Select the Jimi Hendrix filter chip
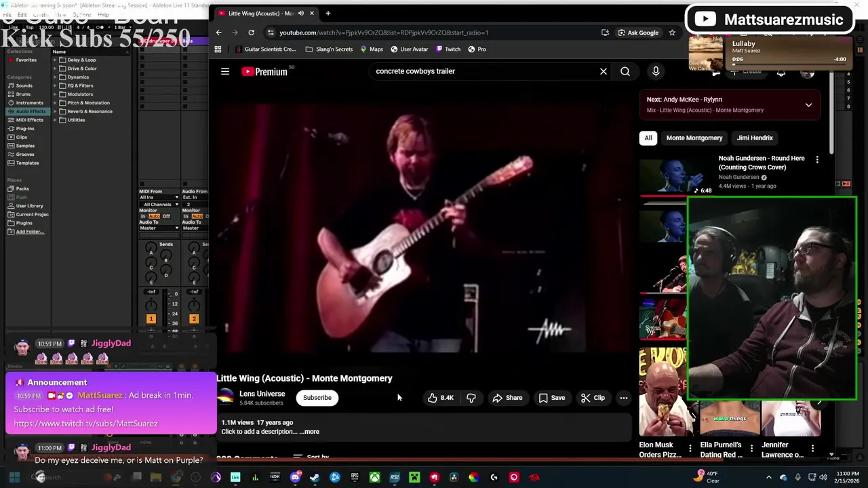Viewport: 868px width, 488px height. pos(755,138)
